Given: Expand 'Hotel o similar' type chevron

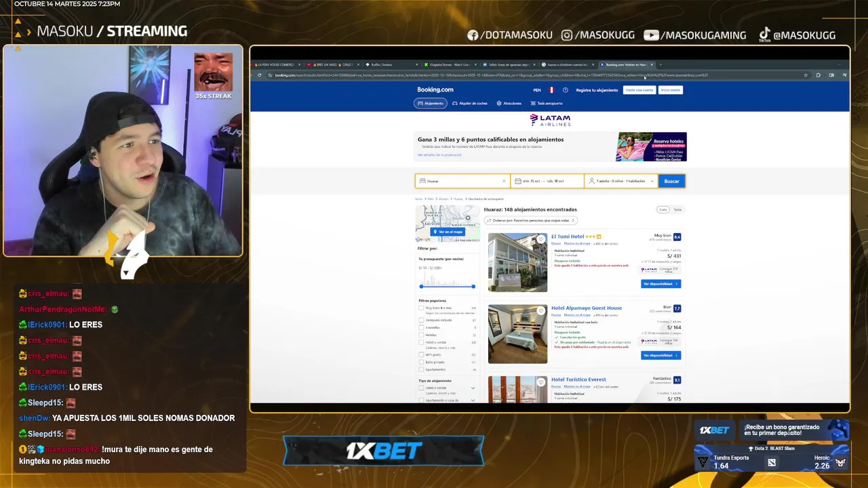Looking at the screenshot, I should coord(473,388).
